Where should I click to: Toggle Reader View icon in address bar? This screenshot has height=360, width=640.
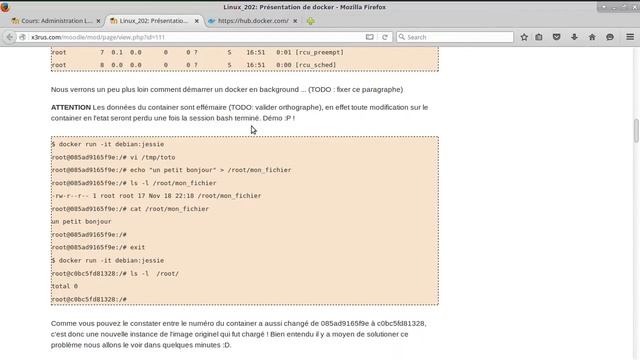[x=369, y=37]
